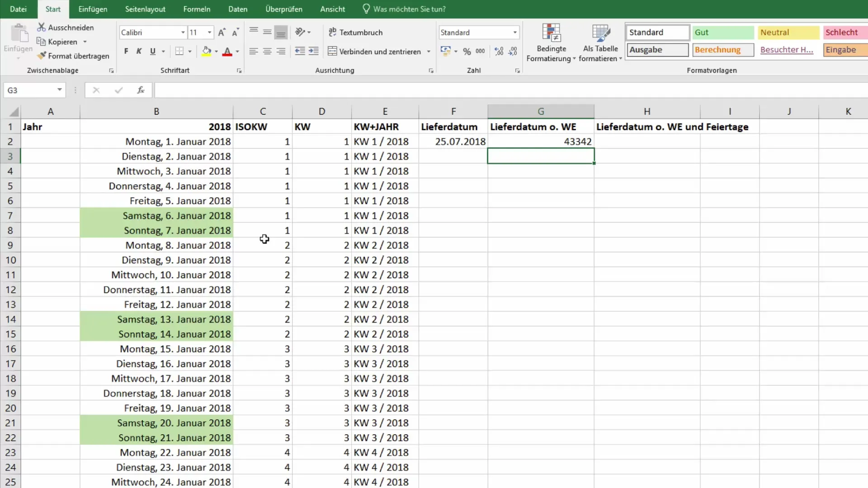The image size is (868, 488).
Task: Toggle Verbinden und zentrieren
Action: (375, 51)
